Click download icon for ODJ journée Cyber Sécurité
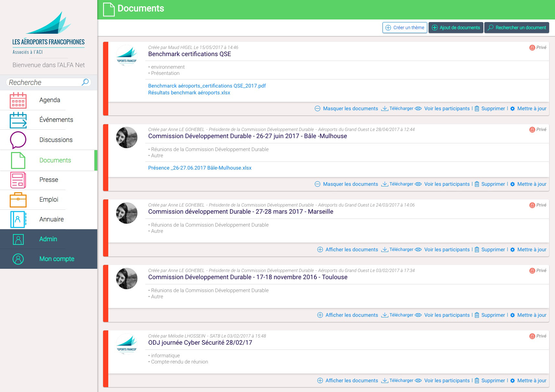Image resolution: width=555 pixels, height=392 pixels. (384, 381)
